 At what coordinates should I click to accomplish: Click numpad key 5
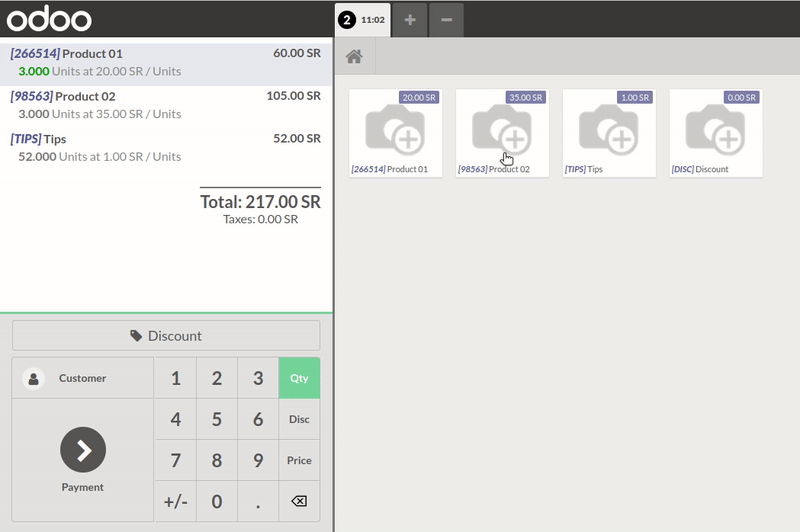[x=217, y=419]
